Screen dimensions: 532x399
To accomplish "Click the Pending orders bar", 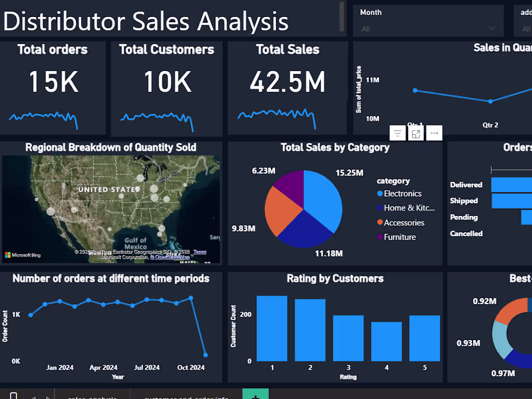I will point(527,217).
